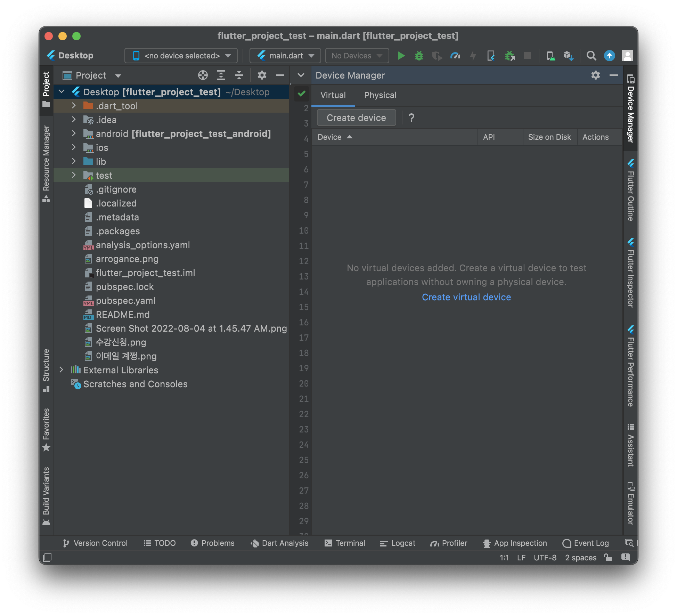
Task: Click the Device Manager help question mark
Action: [x=411, y=118]
